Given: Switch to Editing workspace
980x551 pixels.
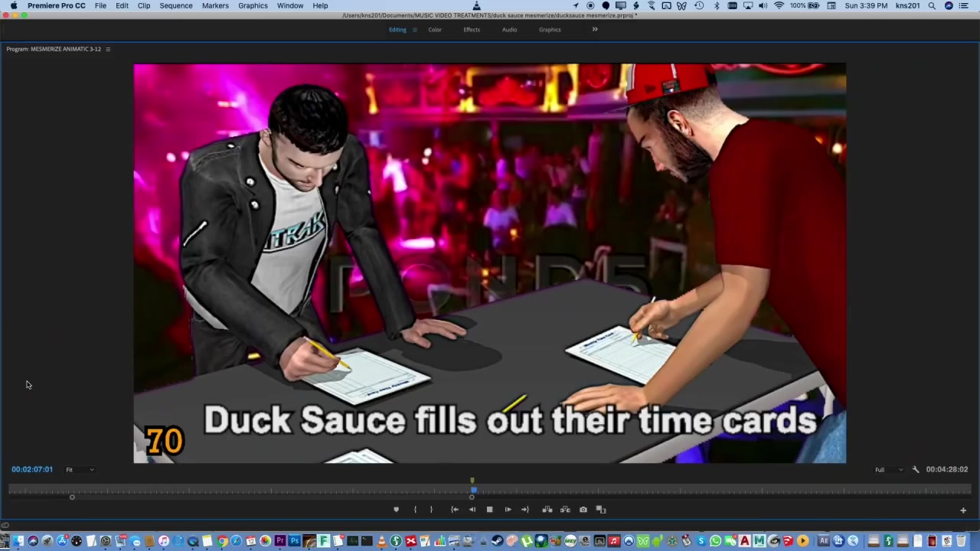Looking at the screenshot, I should (x=397, y=30).
